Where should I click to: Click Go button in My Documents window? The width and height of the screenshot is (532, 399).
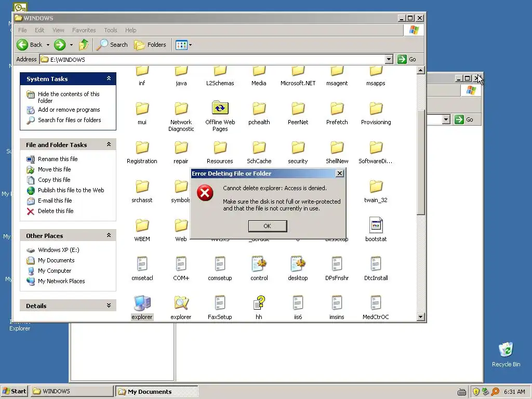pos(464,119)
